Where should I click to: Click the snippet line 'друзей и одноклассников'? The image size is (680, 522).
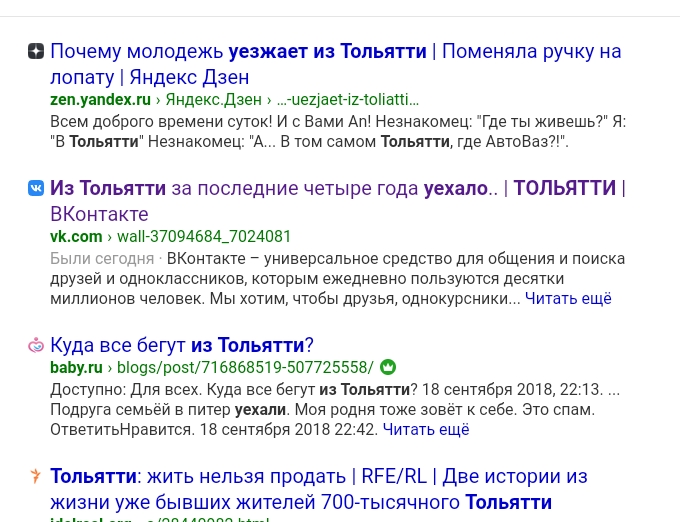pos(148,278)
